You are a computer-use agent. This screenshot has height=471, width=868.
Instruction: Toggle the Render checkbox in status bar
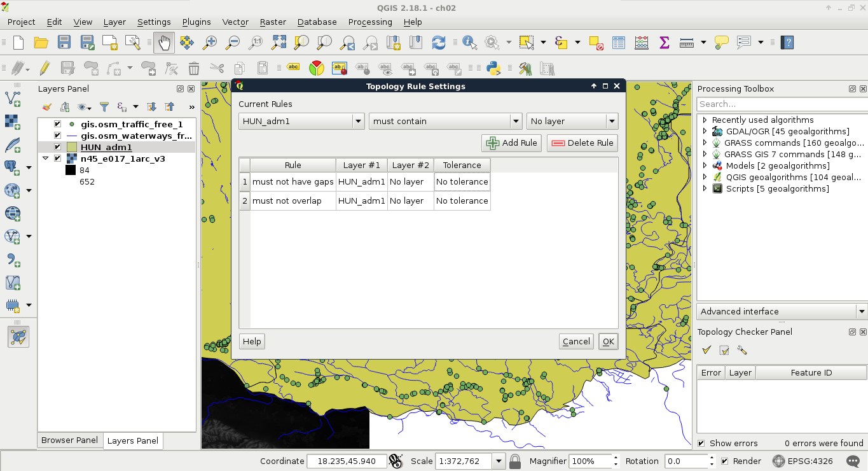pyautogui.click(x=725, y=461)
